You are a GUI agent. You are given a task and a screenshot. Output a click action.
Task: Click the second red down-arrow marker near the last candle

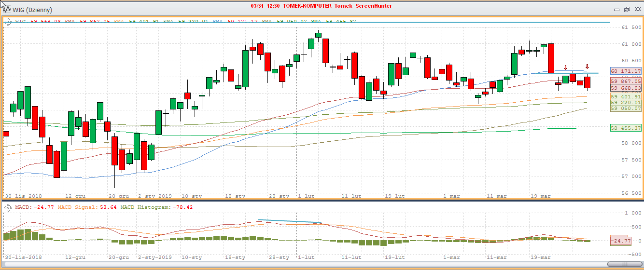coord(587,67)
